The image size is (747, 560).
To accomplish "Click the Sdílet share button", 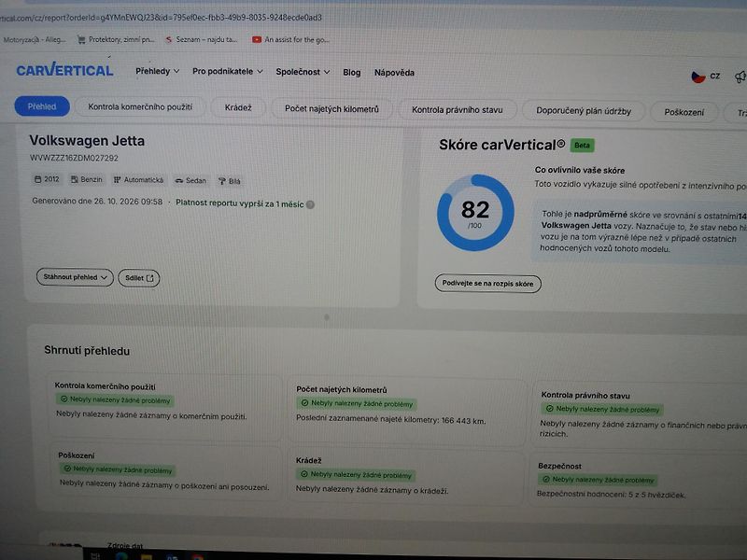I will click(138, 278).
